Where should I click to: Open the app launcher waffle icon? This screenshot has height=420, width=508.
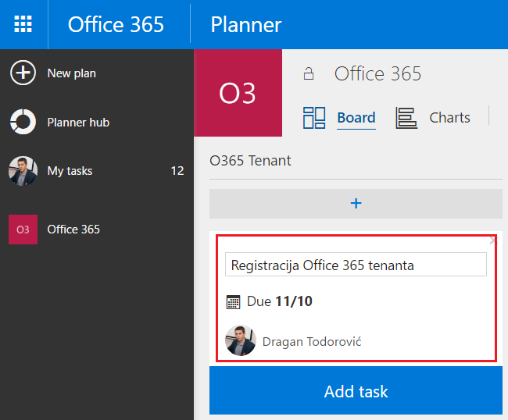pyautogui.click(x=23, y=24)
